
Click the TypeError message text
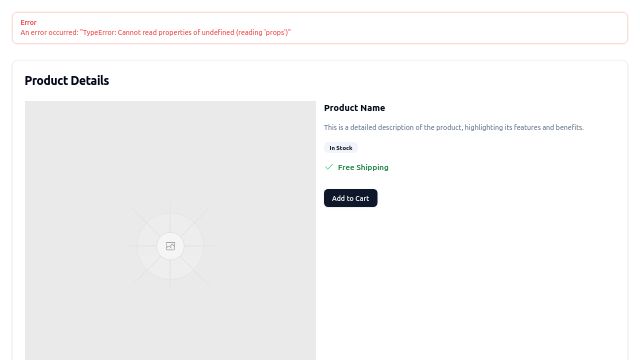tap(156, 32)
